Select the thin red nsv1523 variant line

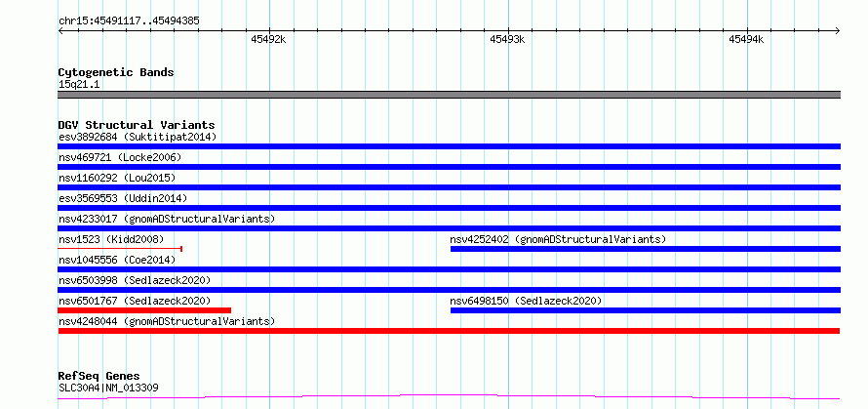pos(120,249)
